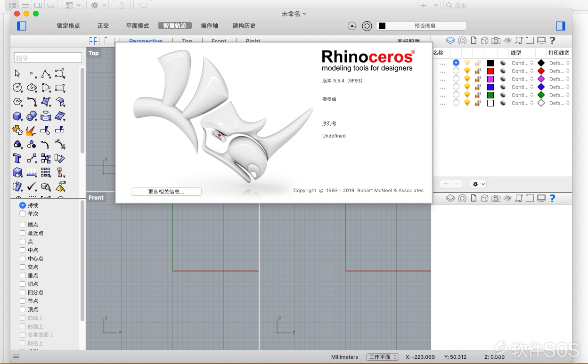Select the Polygon hexagon tool
Image resolution: width=588 pixels, height=364 pixels.
click(17, 102)
